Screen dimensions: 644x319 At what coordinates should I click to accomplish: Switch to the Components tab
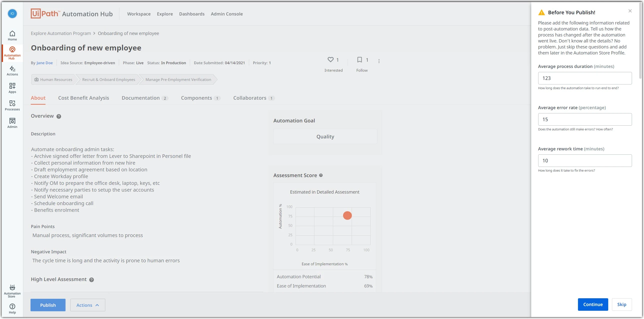point(201,98)
